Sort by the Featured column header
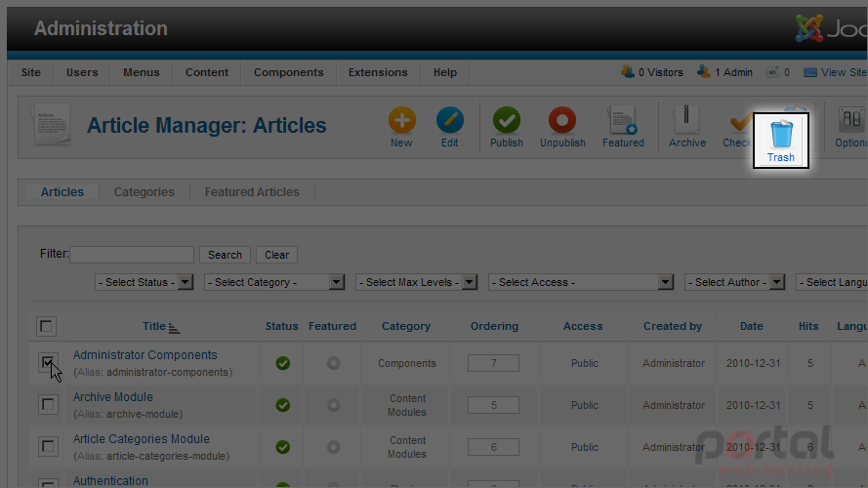Screen dimensions: 868x488 332,326
